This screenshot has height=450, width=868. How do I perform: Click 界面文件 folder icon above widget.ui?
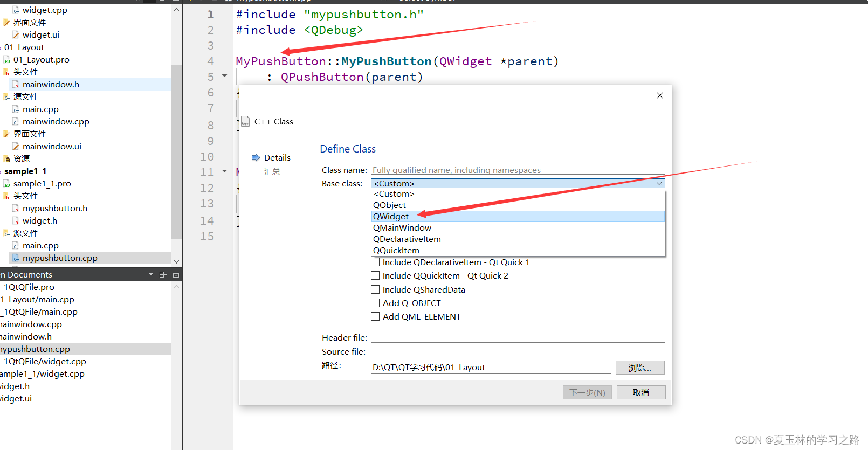(6, 23)
